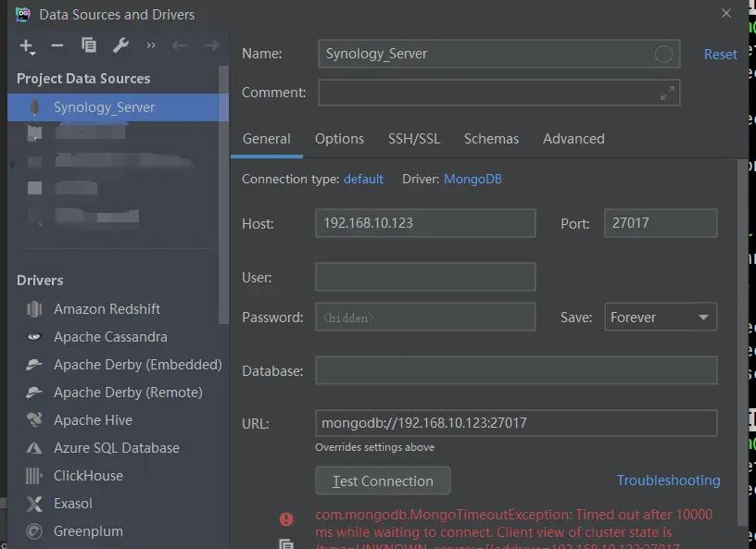Image resolution: width=756 pixels, height=549 pixels.
Task: Select Synology_Server in Project Data Sources
Action: tap(104, 107)
